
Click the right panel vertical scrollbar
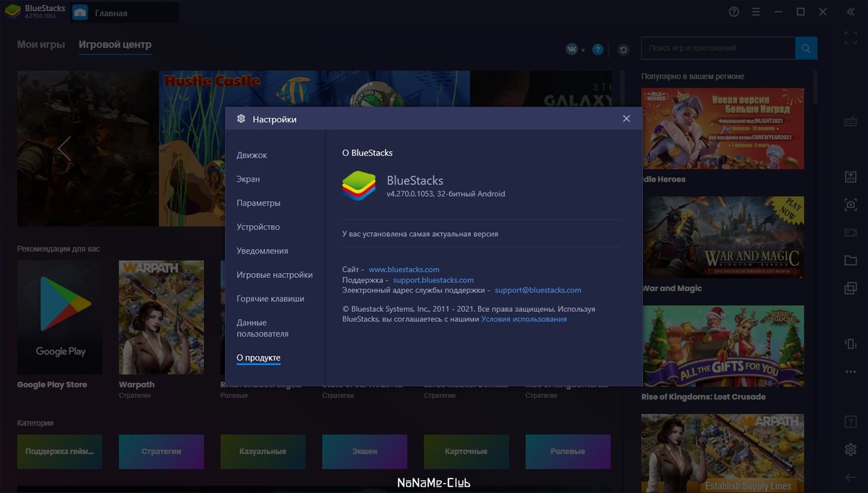tap(815, 86)
